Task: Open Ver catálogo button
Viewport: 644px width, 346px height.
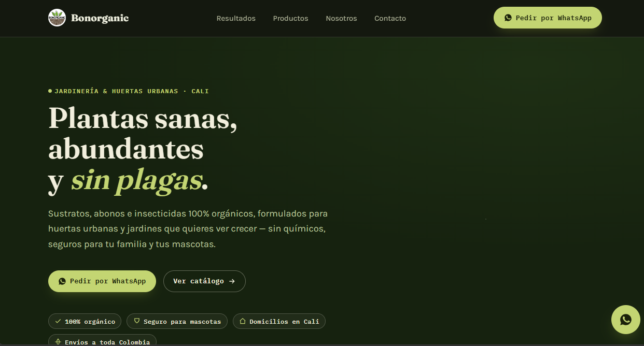Action: tap(204, 281)
